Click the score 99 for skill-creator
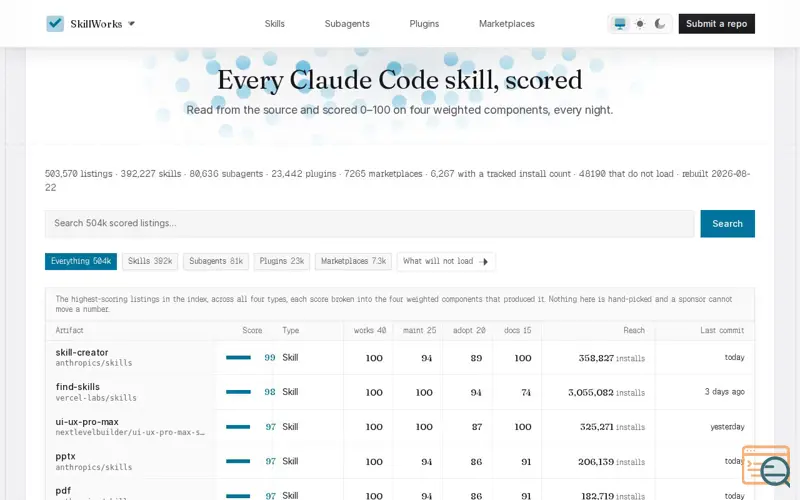 tap(270, 358)
